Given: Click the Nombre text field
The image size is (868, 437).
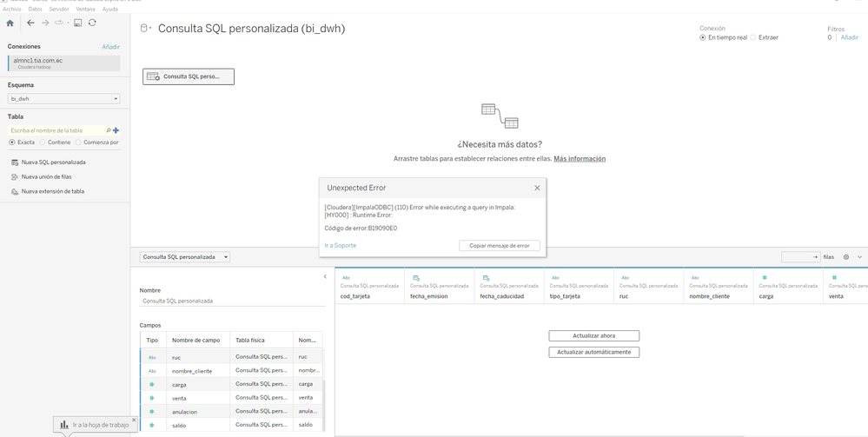Looking at the screenshot, I should tap(232, 301).
